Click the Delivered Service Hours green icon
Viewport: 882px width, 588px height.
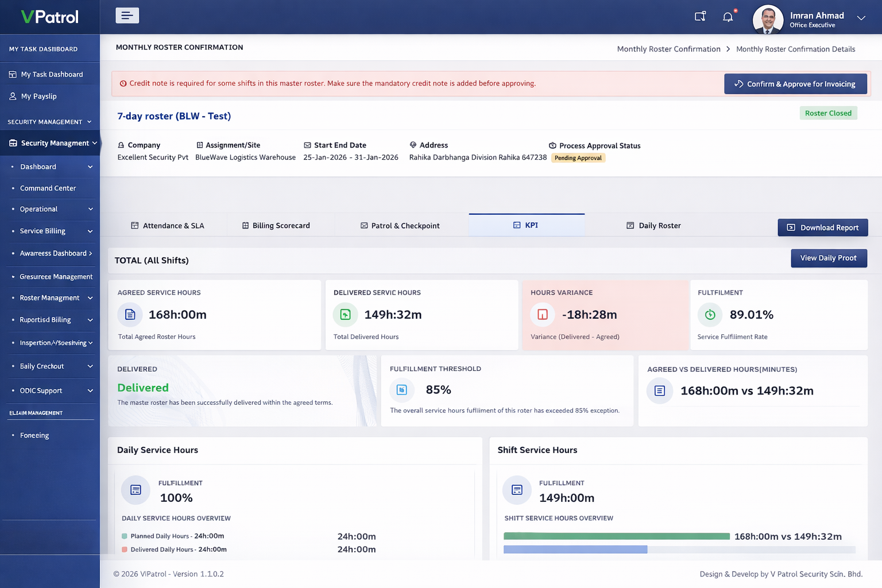345,315
